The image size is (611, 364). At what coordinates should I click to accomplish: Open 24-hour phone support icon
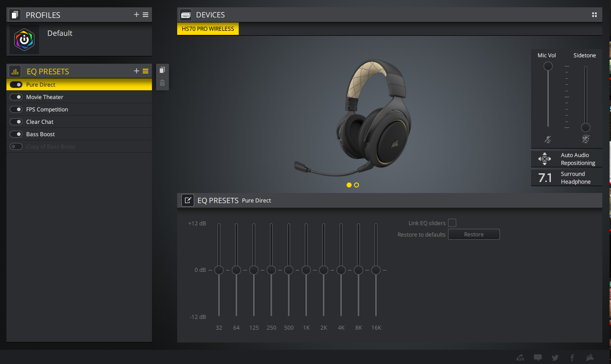pyautogui.click(x=521, y=358)
